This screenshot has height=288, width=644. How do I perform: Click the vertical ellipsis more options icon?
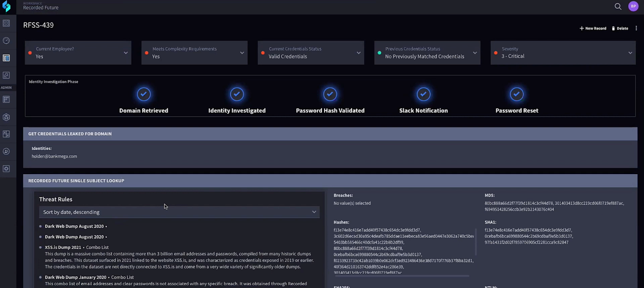pos(636,28)
